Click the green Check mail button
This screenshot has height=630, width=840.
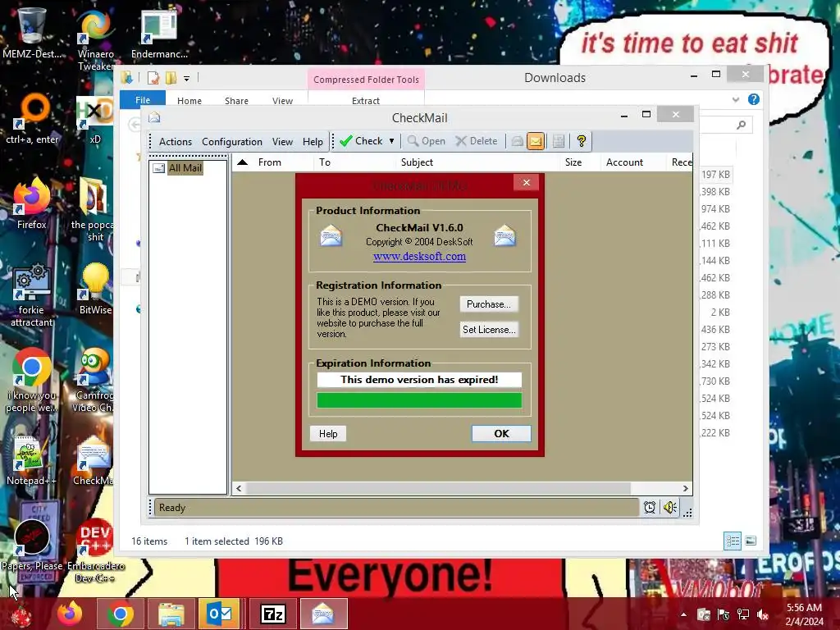tap(361, 141)
